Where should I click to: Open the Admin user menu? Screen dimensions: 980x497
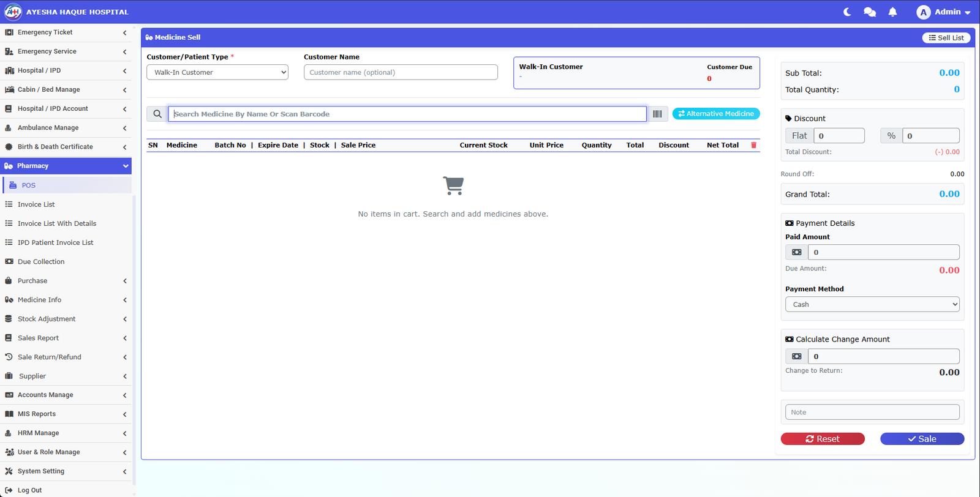pos(943,12)
